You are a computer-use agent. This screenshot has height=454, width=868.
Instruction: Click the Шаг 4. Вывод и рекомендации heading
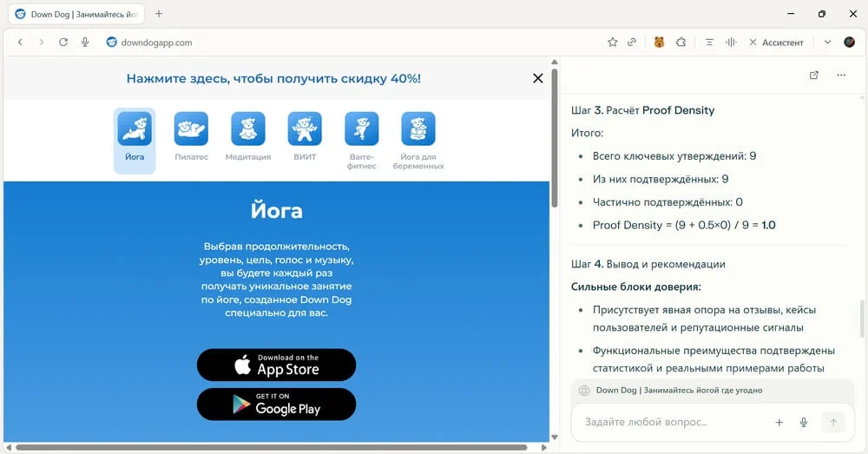point(648,264)
